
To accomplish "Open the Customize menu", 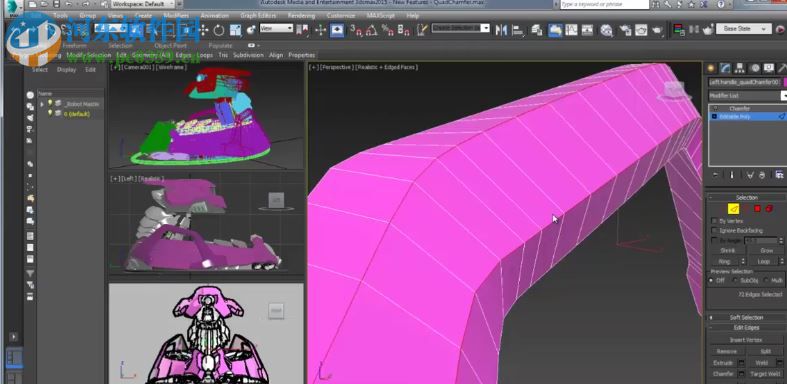I will click(341, 16).
